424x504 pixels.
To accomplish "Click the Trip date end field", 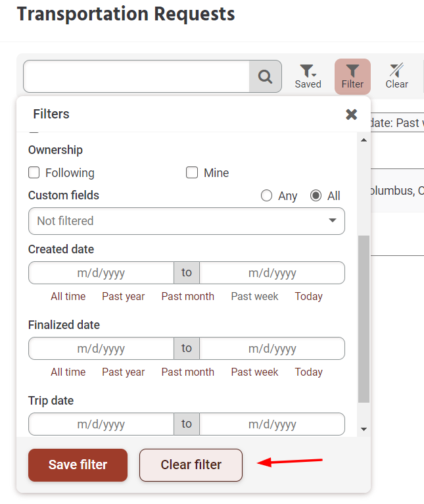I will point(272,424).
